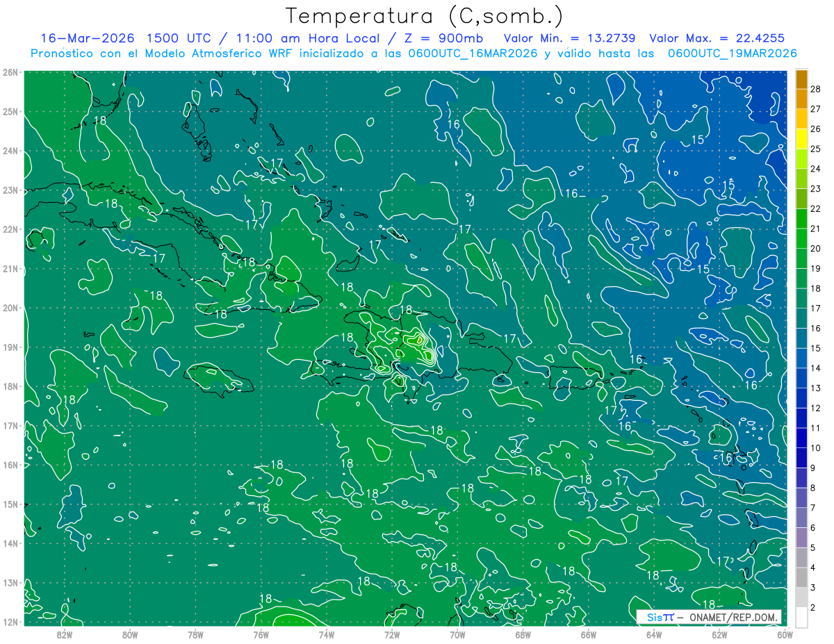Click the "12N" latitude label
This screenshot has height=644, width=834.
pos(10,622)
